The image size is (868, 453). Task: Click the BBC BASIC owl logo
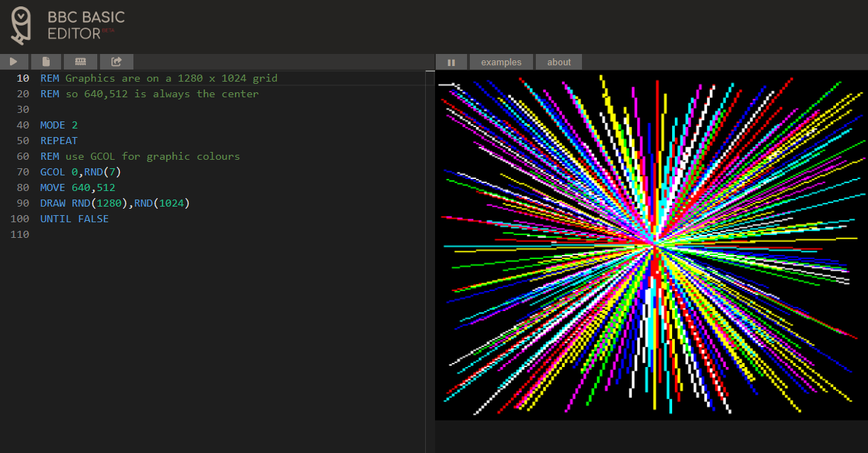click(x=21, y=25)
